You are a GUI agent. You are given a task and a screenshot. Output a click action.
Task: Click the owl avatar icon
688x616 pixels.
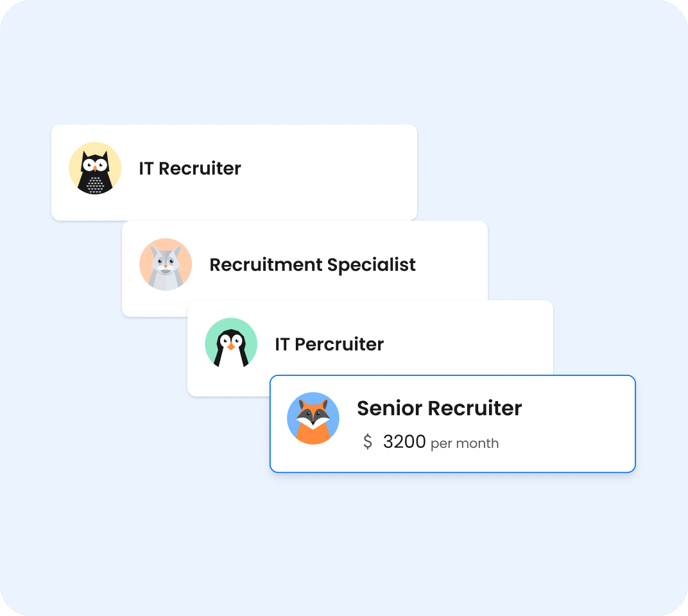coord(95,168)
